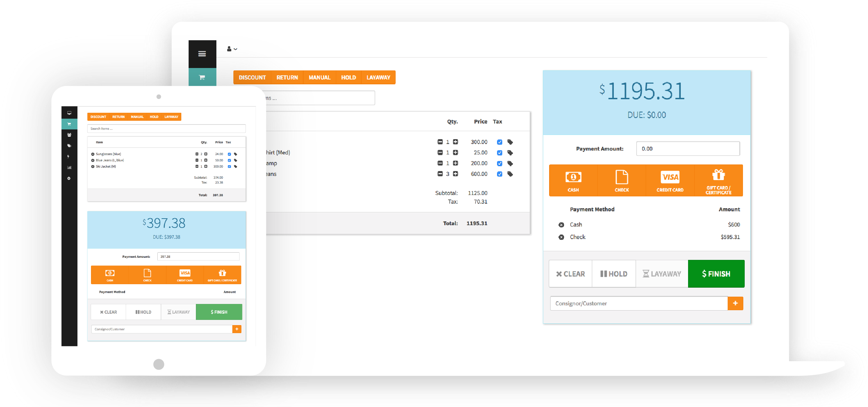Open settings via the gear icon
Image resolution: width=868 pixels, height=407 pixels.
point(69,178)
